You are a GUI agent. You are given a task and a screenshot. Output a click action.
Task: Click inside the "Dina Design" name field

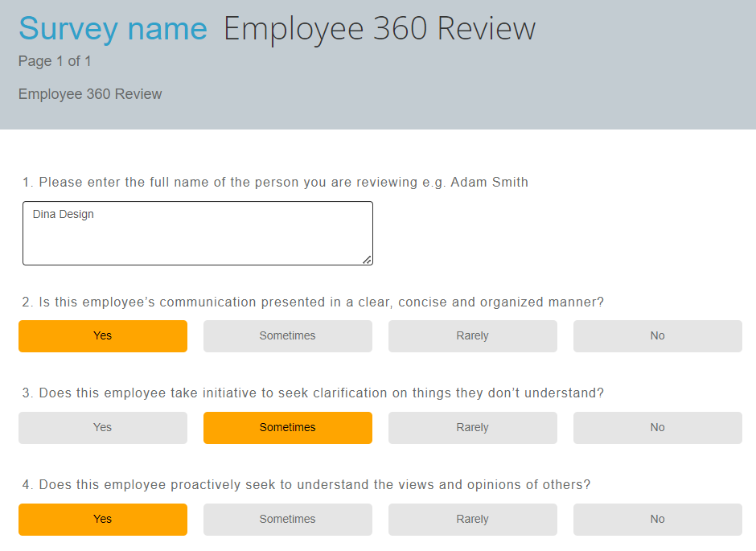198,232
